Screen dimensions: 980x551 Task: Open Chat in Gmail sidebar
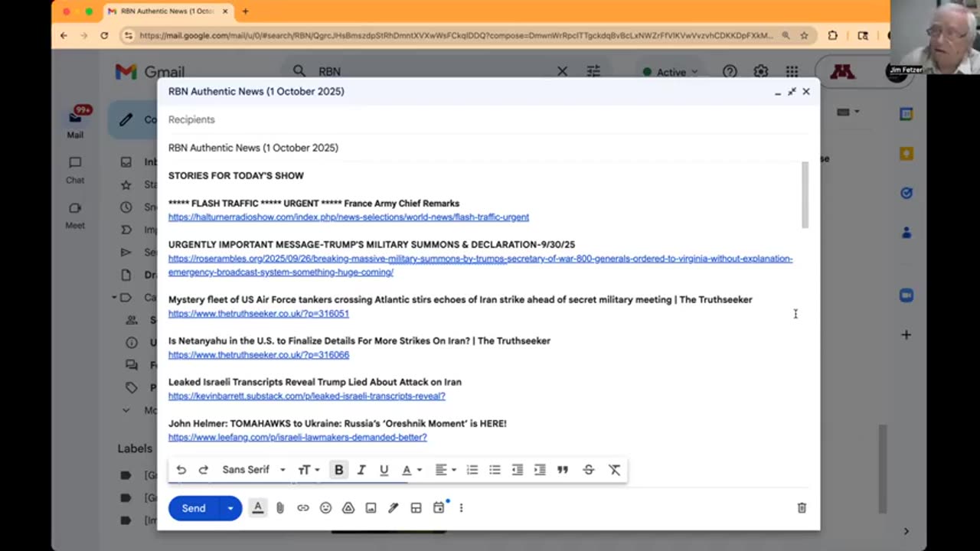75,170
